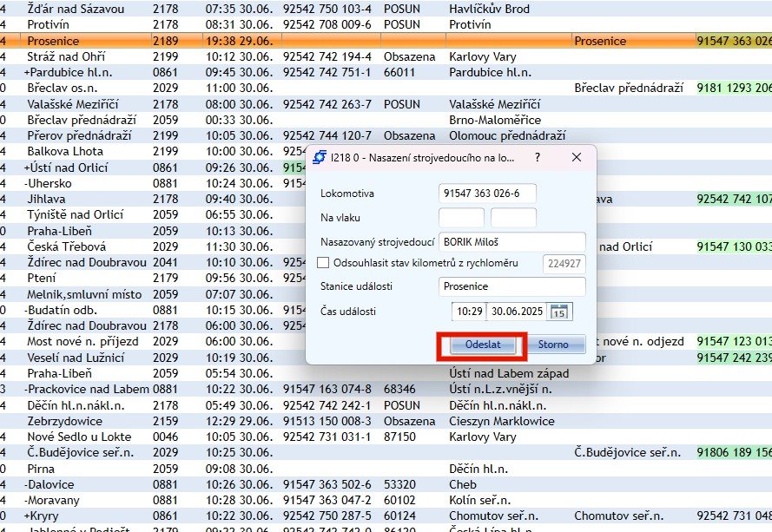
Task: Click the Lokomotiva input field
Action: tap(487, 193)
